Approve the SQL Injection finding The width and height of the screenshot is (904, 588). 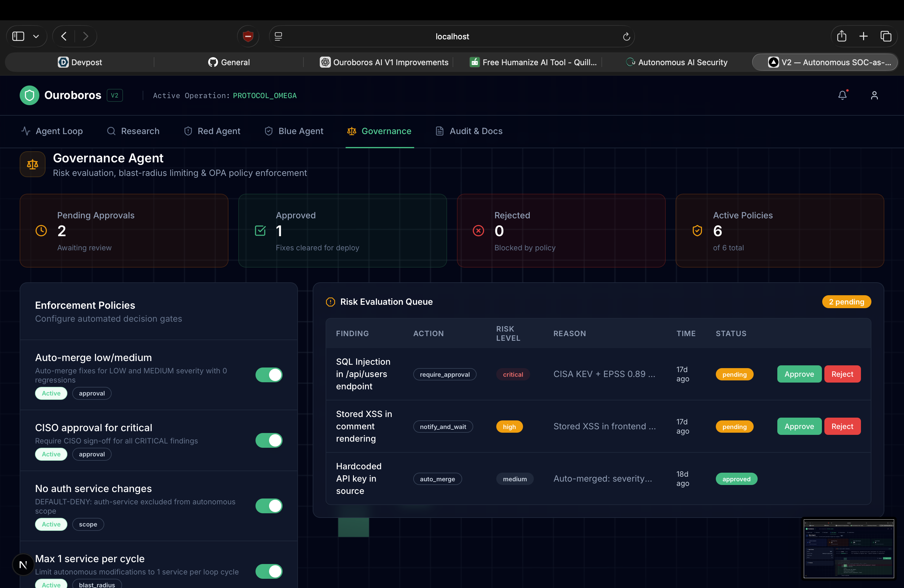pyautogui.click(x=799, y=374)
